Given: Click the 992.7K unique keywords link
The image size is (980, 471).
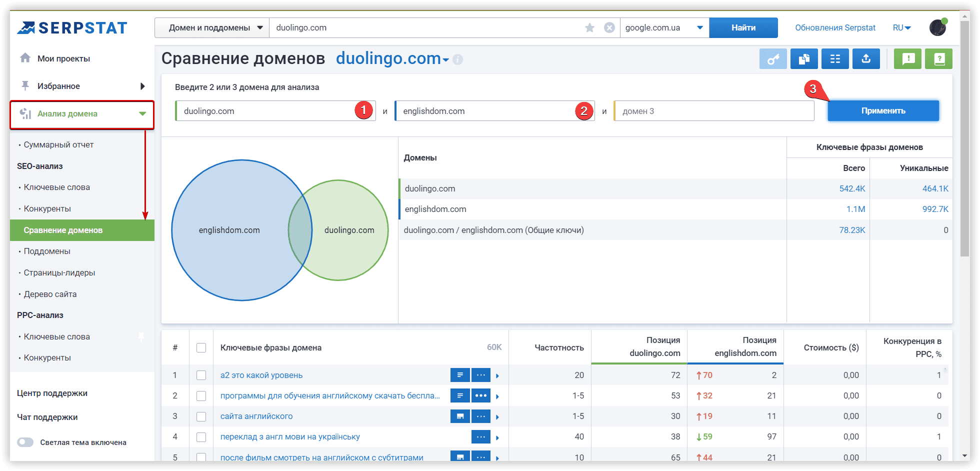Looking at the screenshot, I should pyautogui.click(x=935, y=209).
